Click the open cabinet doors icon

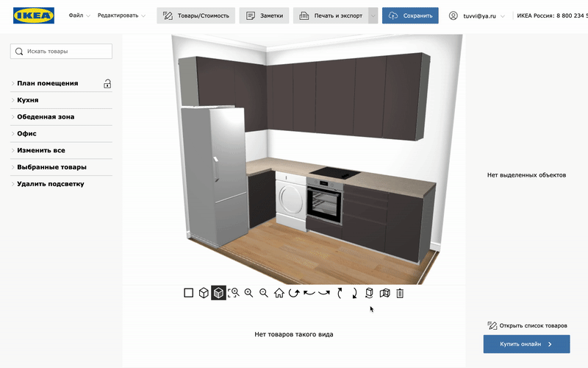(384, 293)
